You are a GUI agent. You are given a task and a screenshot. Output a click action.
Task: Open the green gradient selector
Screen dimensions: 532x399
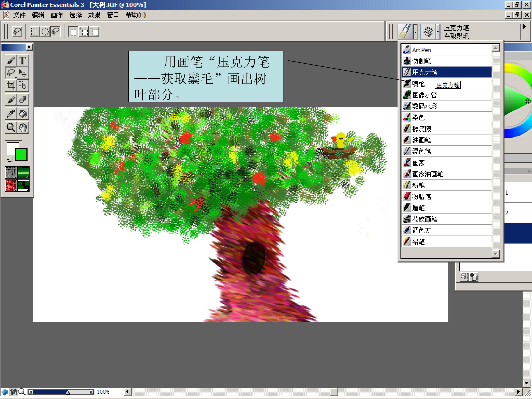tap(23, 173)
